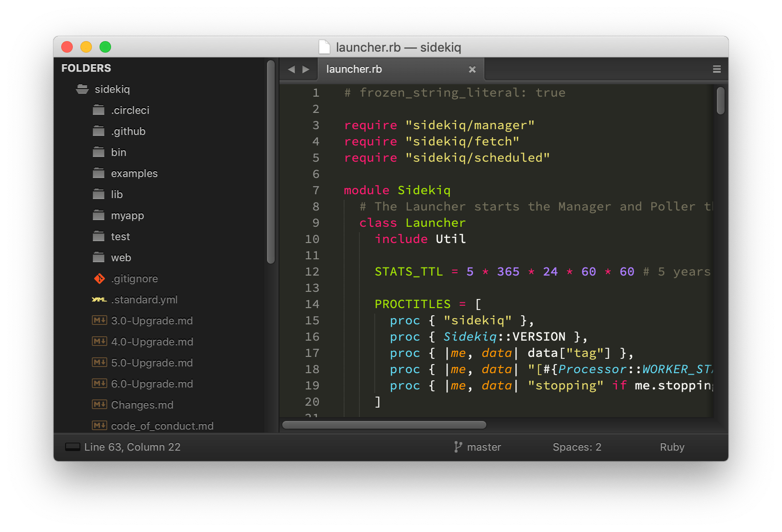Viewport: 782px width, 532px height.
Task: Click the test folder icon
Action: 99,236
